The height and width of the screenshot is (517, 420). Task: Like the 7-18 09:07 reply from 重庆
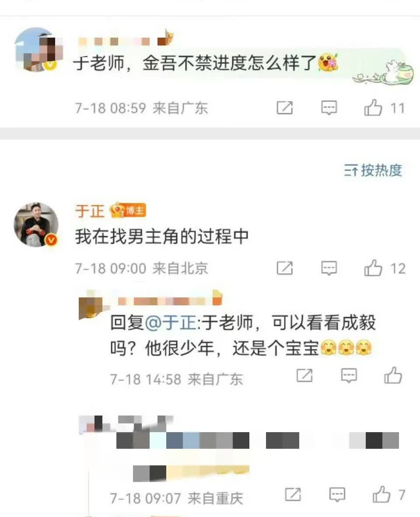[381, 495]
